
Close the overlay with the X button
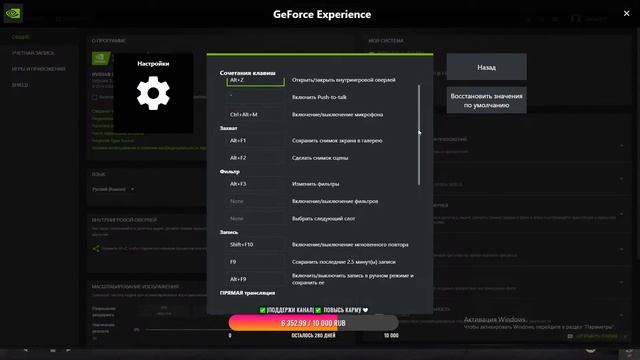click(626, 13)
